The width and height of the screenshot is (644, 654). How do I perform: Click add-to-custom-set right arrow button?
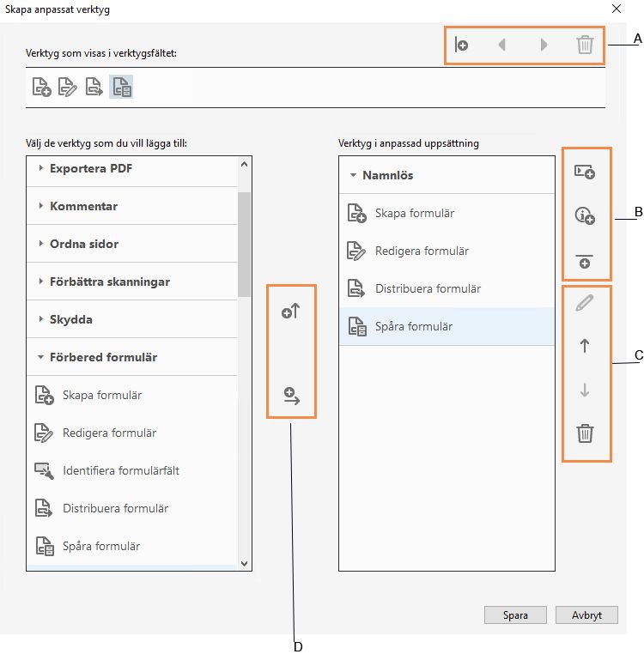click(x=290, y=396)
